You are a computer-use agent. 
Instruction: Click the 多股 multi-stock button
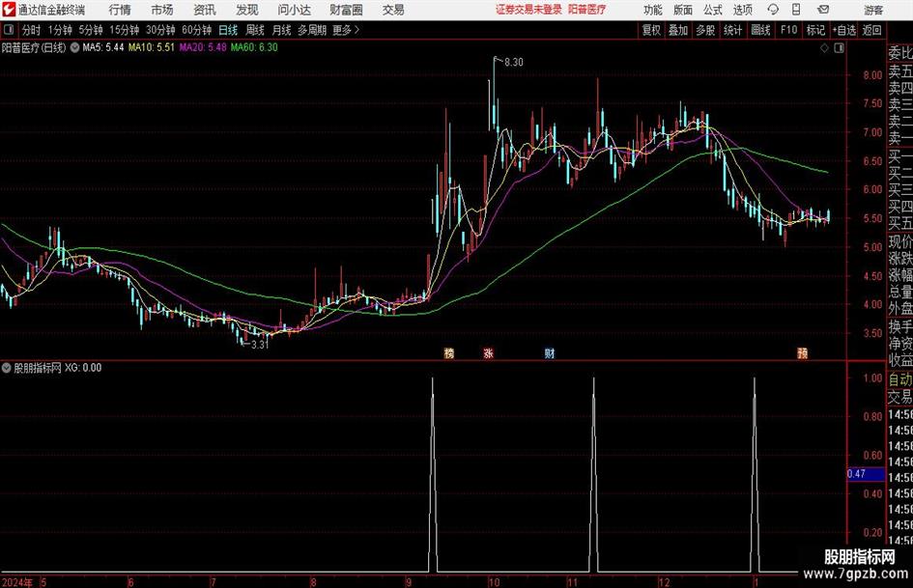coord(705,30)
